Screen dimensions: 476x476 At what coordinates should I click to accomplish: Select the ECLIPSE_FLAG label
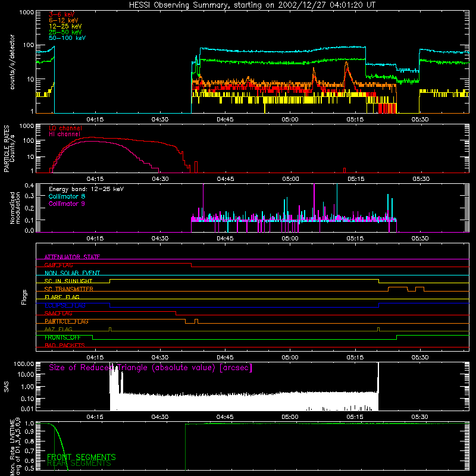[x=65, y=305]
